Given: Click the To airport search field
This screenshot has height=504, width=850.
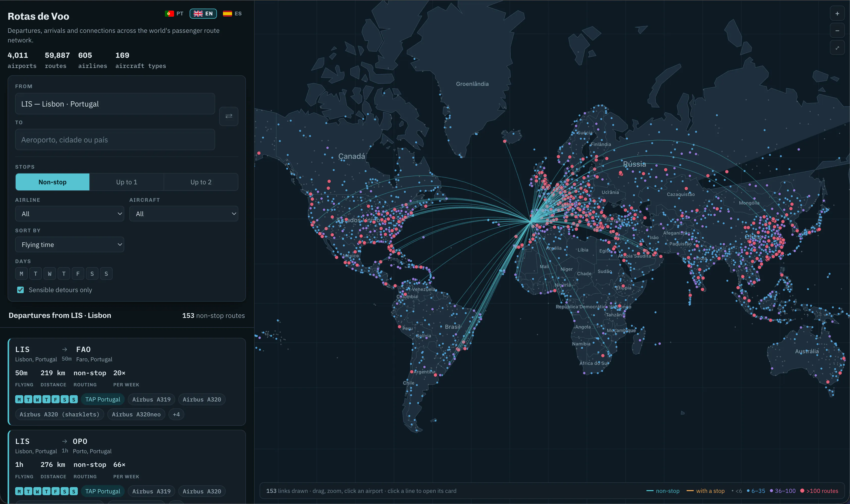Looking at the screenshot, I should pyautogui.click(x=115, y=140).
